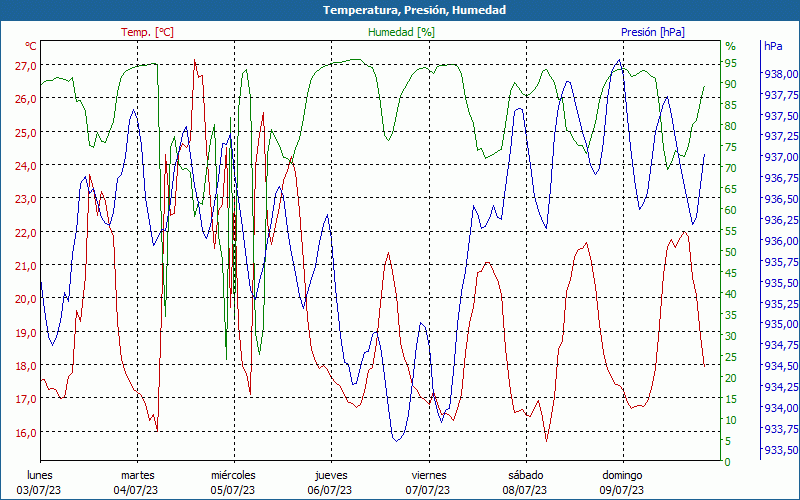Select the blue 'Presión [hPa]' legend label
The image size is (800, 500).
pos(653,32)
